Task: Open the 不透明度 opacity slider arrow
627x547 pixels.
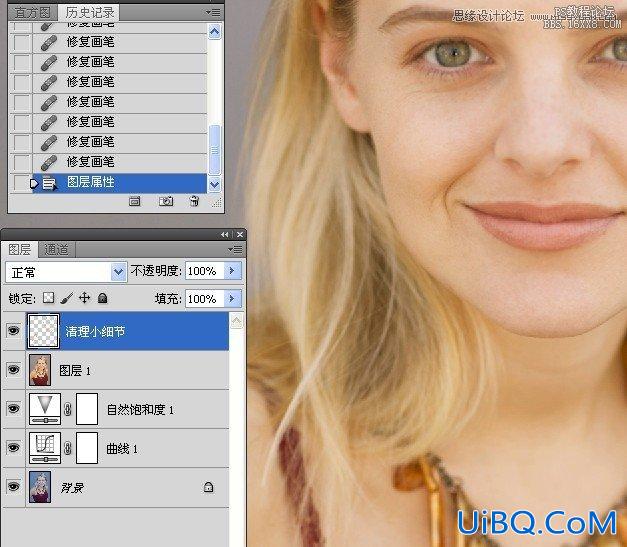Action: tap(232, 271)
